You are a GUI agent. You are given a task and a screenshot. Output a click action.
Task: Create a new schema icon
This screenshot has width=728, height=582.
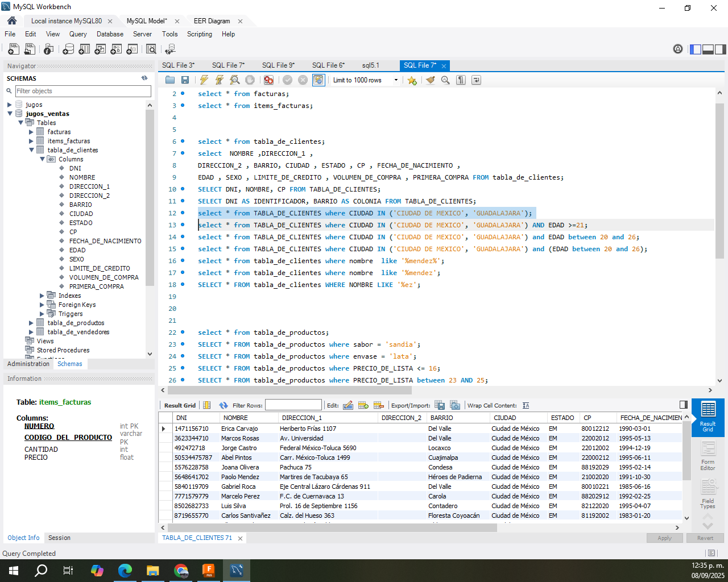tap(68, 49)
